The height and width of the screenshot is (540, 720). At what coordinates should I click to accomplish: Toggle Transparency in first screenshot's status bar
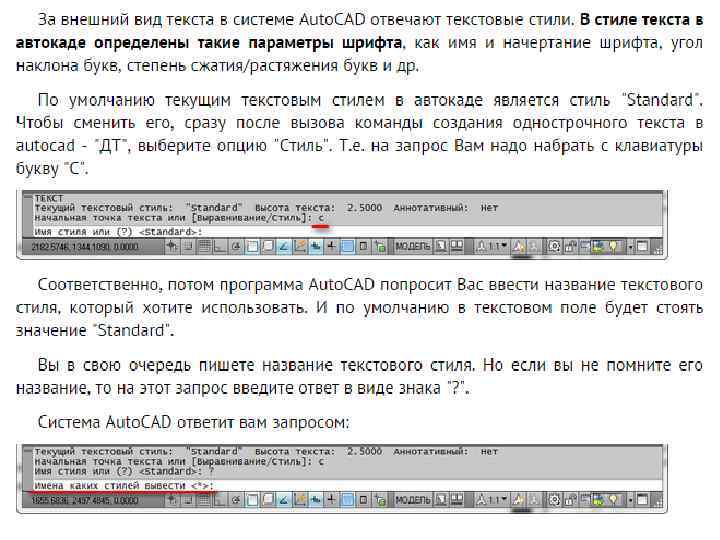pos(347,247)
